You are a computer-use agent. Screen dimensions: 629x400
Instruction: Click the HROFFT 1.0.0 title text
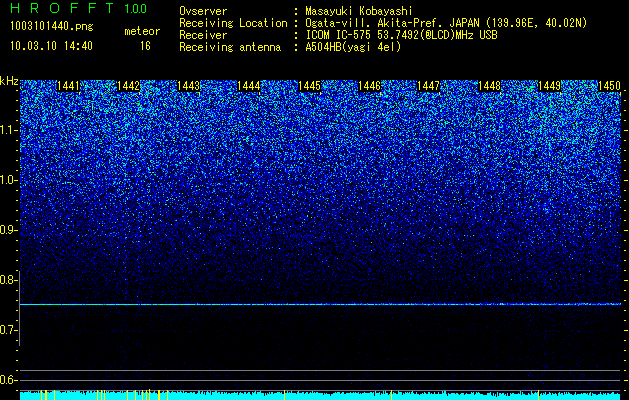tap(78, 8)
